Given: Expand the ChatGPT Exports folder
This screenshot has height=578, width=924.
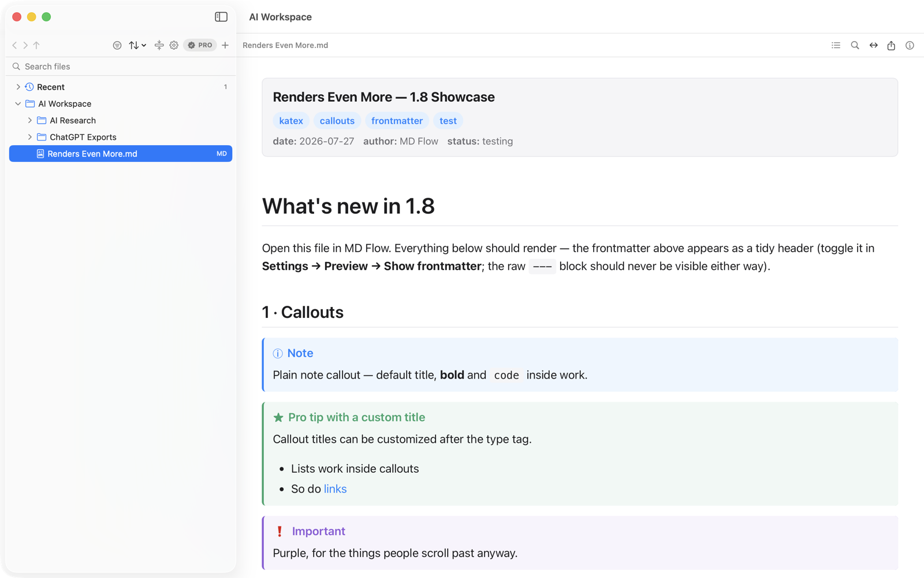Looking at the screenshot, I should pyautogui.click(x=30, y=137).
